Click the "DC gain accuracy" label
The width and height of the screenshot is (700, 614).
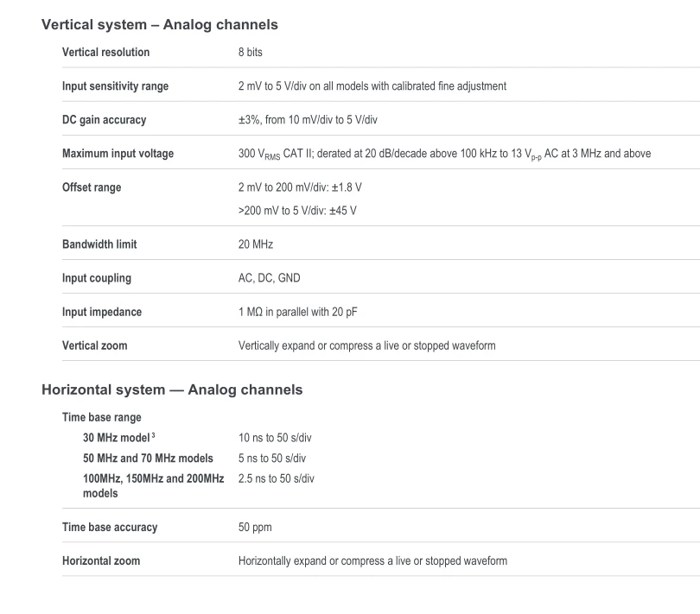tap(104, 120)
